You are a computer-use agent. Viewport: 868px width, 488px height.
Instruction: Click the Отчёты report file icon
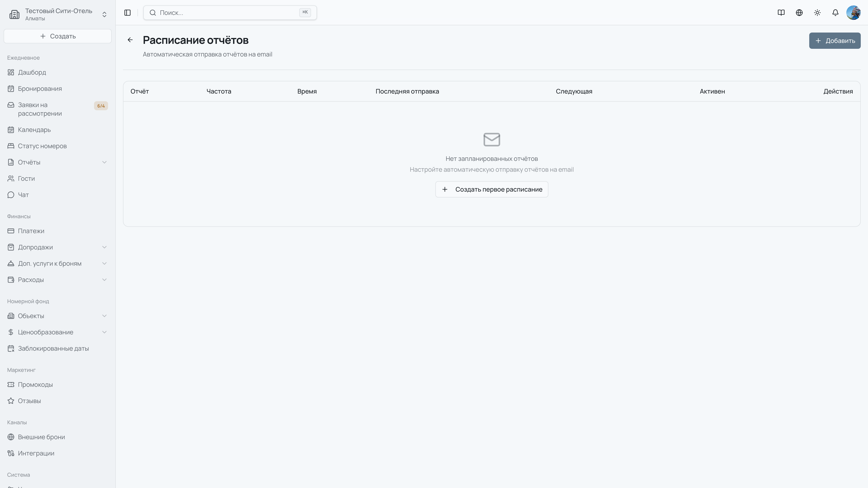point(11,162)
